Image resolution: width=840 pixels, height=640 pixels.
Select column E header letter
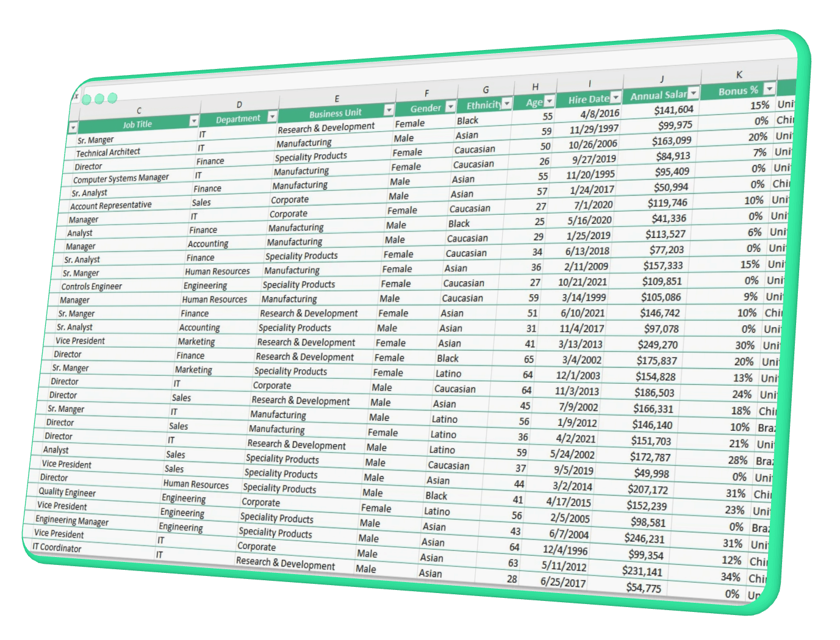tap(337, 99)
